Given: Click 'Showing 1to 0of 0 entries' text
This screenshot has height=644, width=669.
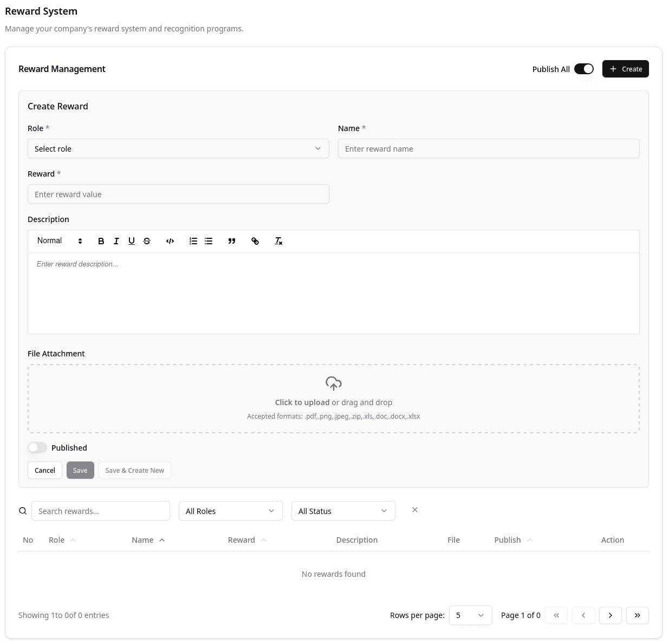Looking at the screenshot, I should 64,615.
